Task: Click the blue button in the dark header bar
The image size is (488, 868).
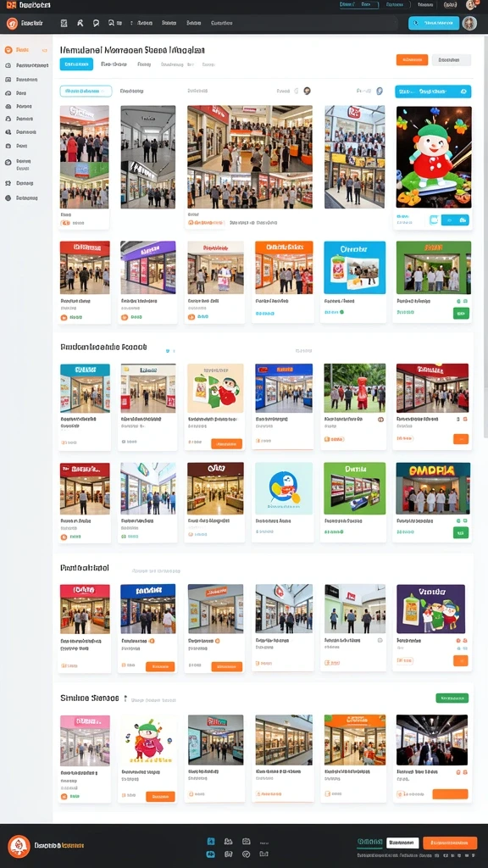Action: [x=433, y=23]
